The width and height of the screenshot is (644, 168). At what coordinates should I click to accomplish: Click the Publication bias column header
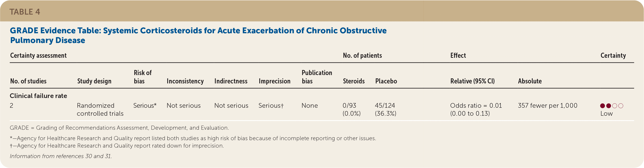coord(317,77)
